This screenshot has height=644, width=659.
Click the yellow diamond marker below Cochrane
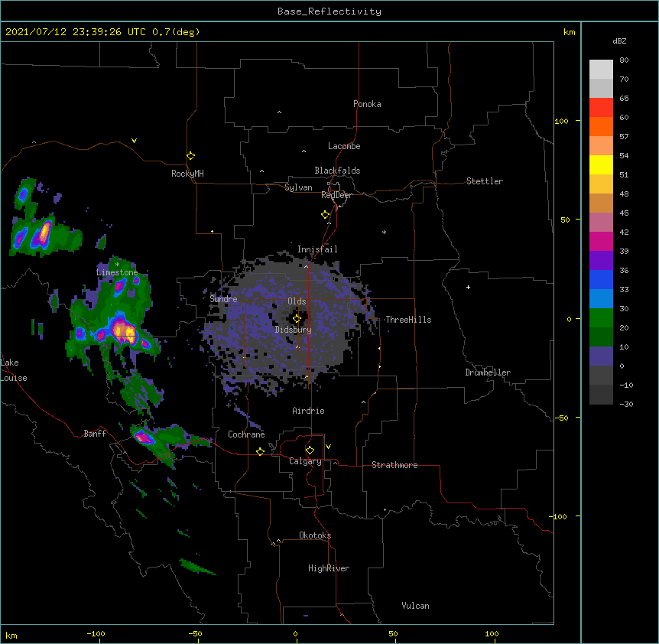[x=260, y=451]
